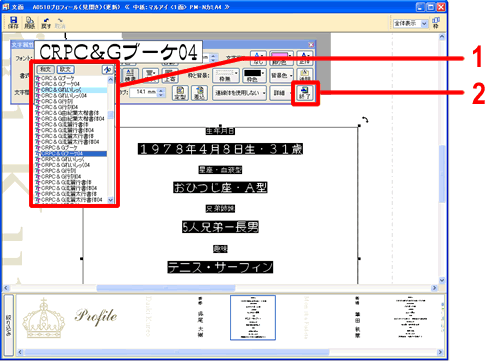Open the 詳細 details dropdown

(x=281, y=93)
